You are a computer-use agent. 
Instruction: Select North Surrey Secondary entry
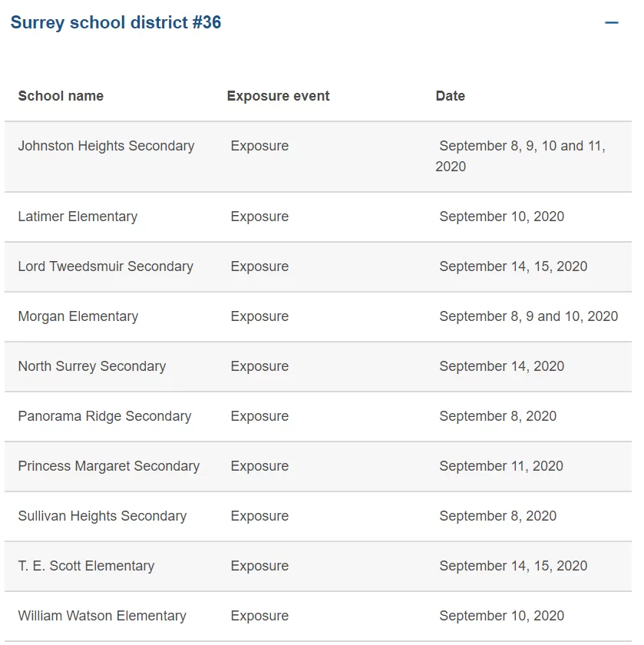point(92,366)
